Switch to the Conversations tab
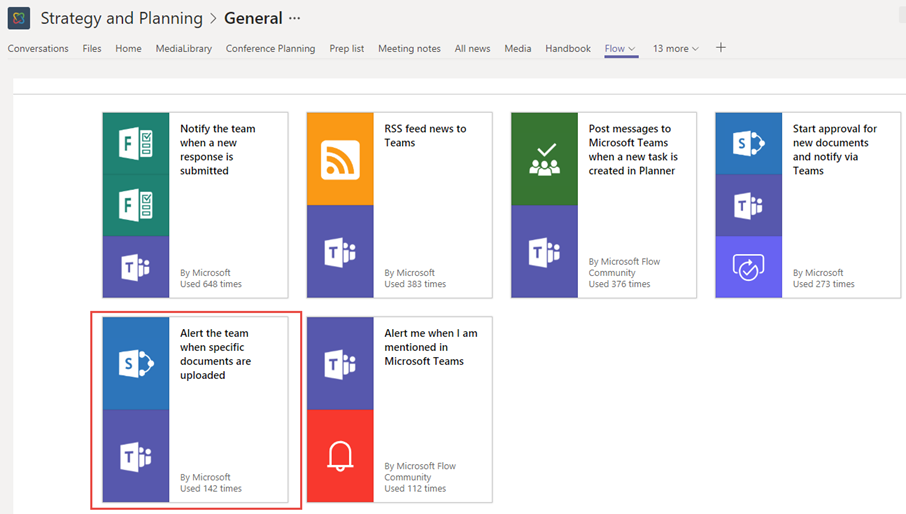The width and height of the screenshot is (906, 514). coord(38,49)
